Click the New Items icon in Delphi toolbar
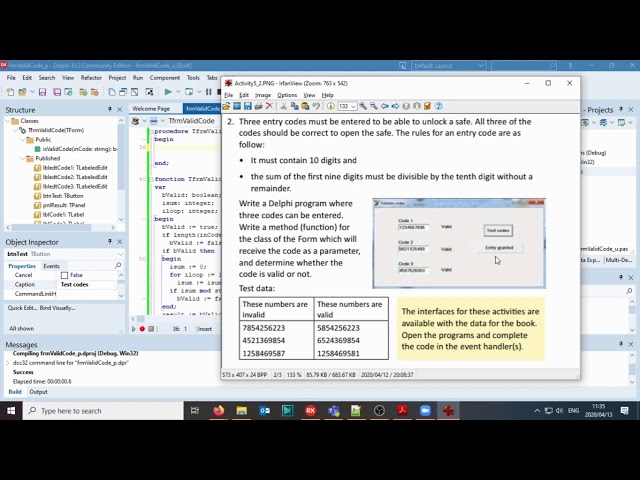 (x=10, y=92)
